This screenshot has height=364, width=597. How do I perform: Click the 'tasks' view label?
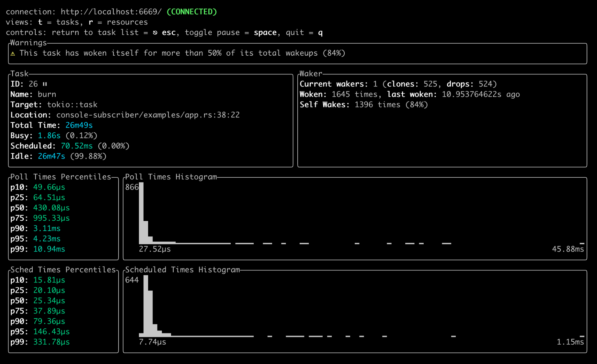pos(67,22)
